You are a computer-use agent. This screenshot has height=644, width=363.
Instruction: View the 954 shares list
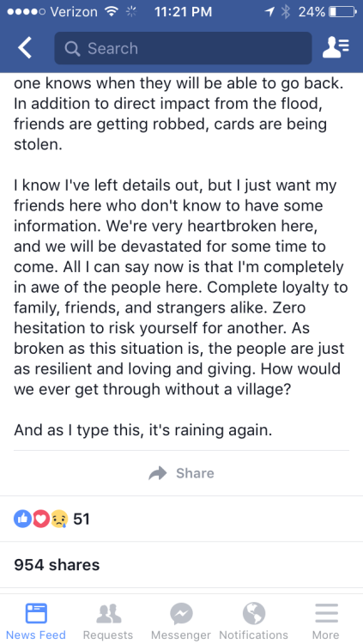tap(57, 565)
